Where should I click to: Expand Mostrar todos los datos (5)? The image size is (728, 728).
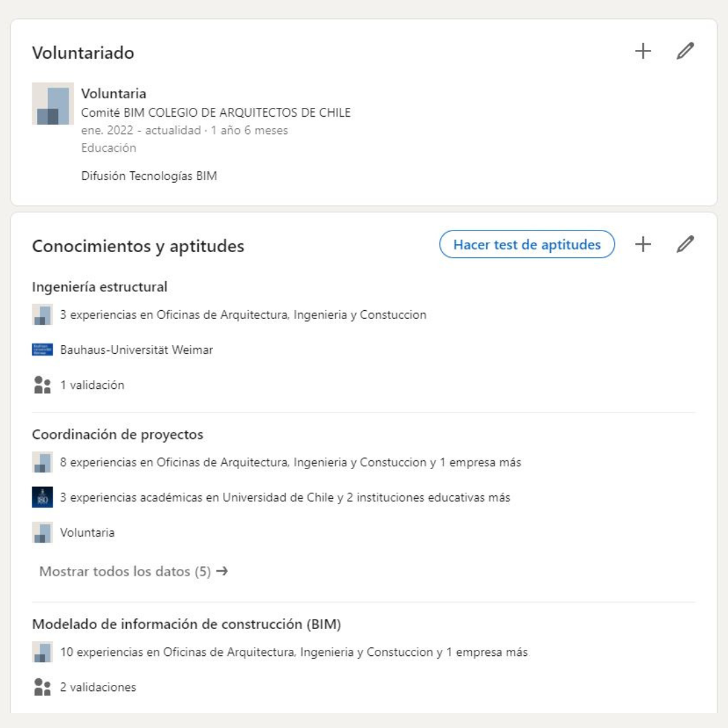click(x=133, y=572)
